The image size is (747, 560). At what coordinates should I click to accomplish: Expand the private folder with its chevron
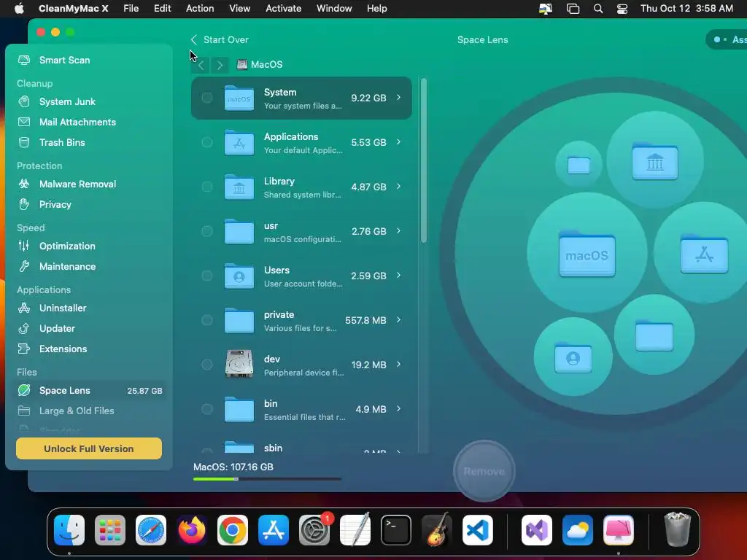click(399, 320)
